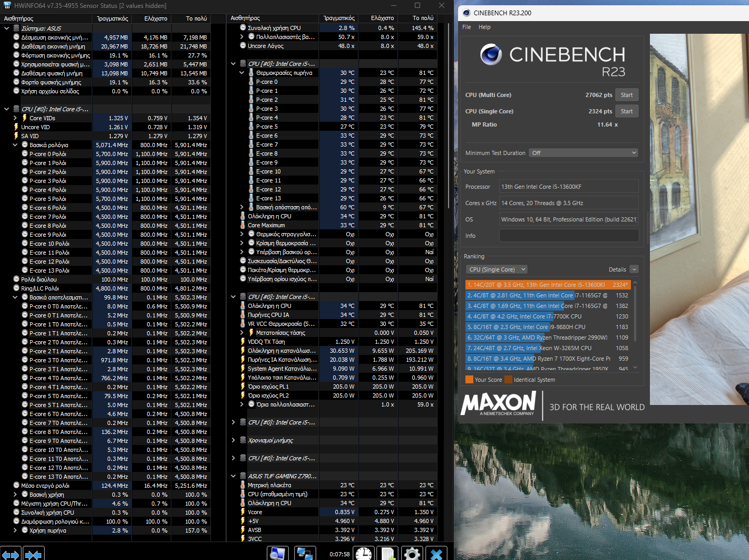The height and width of the screenshot is (560, 749).
Task: Click the first Ελάχιστο column header
Action: 152,18
